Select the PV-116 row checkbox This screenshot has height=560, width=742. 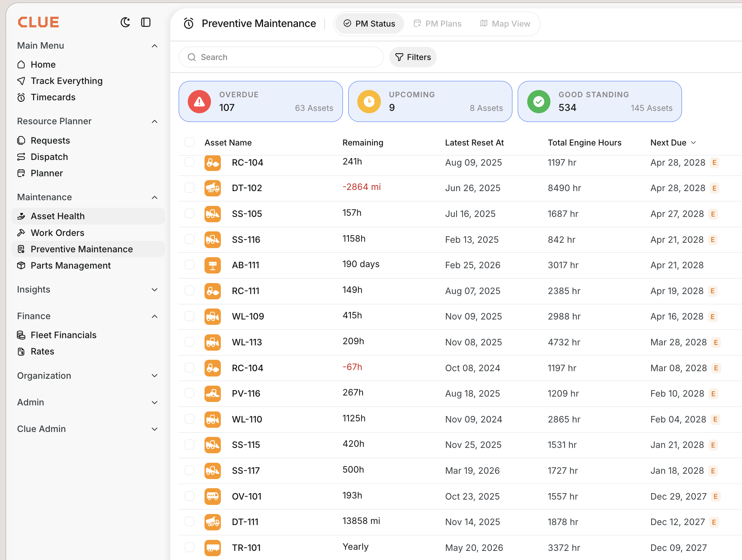point(189,393)
